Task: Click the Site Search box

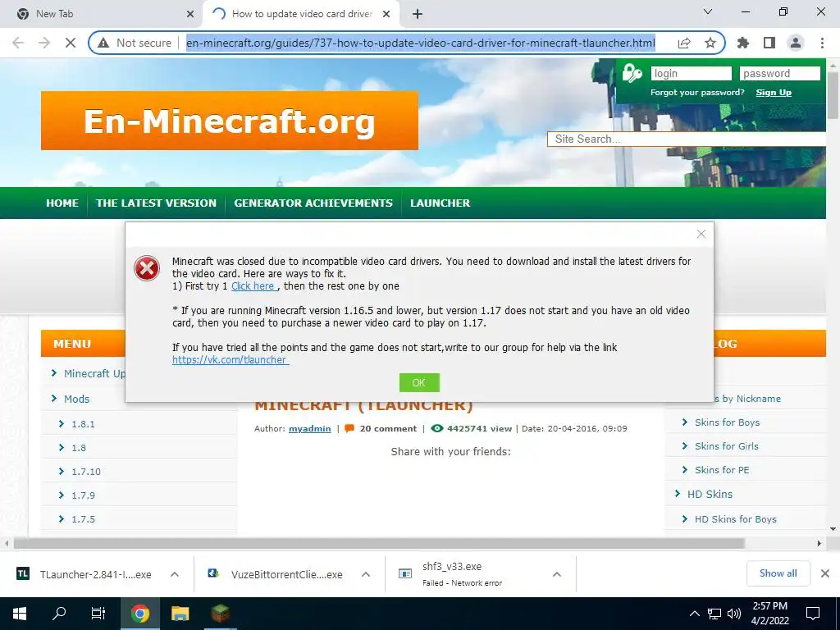Action: [687, 139]
